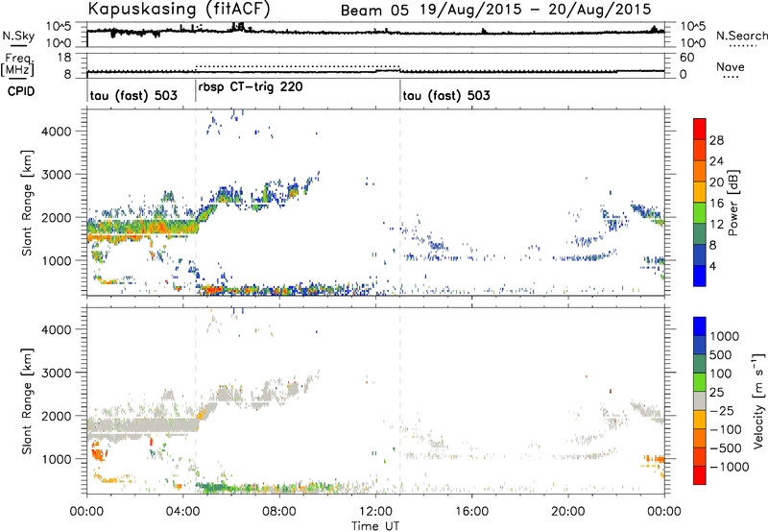Click the 3000 km tick in power panel
Viewport: 768px width, 532px height.
point(56,175)
